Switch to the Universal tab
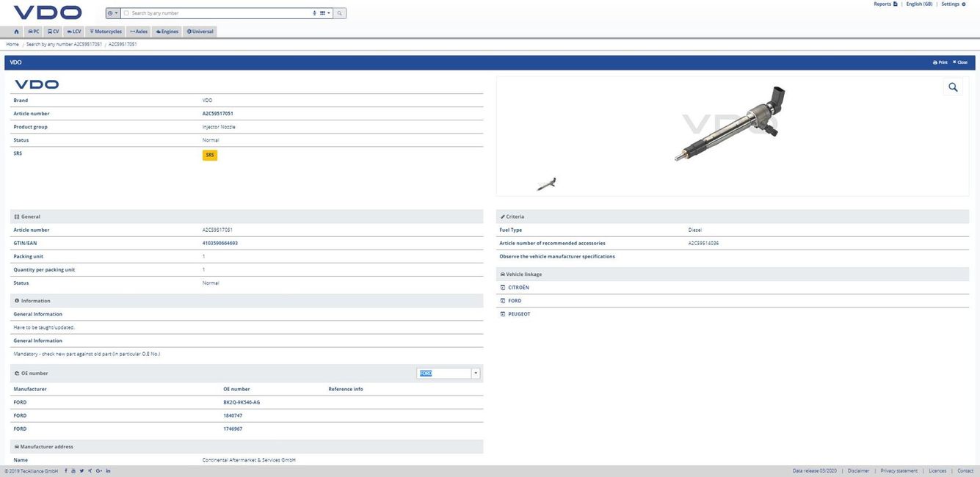The image size is (980, 477). [x=200, y=32]
